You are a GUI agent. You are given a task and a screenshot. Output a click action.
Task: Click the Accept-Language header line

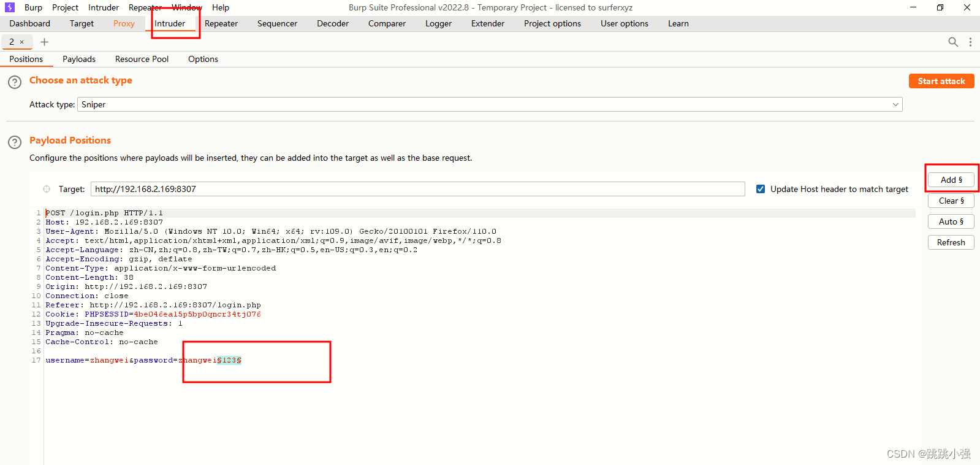(231, 250)
